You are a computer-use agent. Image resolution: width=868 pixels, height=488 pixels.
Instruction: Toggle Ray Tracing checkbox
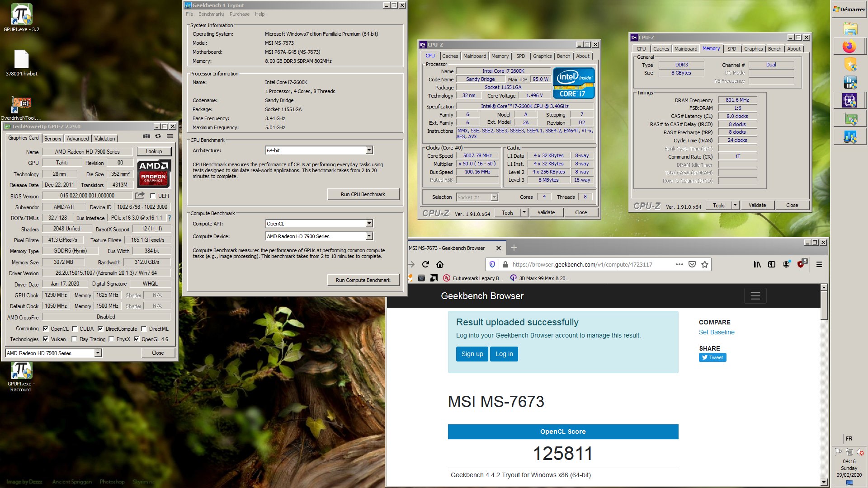pos(74,339)
